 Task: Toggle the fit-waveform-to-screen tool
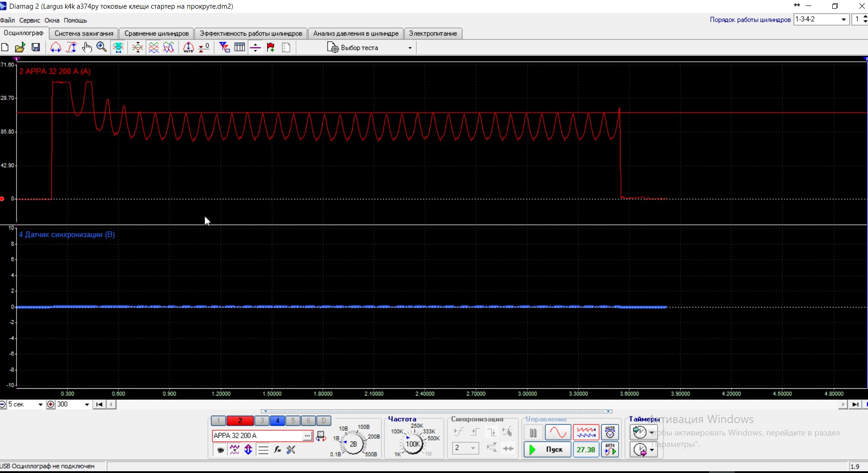click(x=118, y=48)
